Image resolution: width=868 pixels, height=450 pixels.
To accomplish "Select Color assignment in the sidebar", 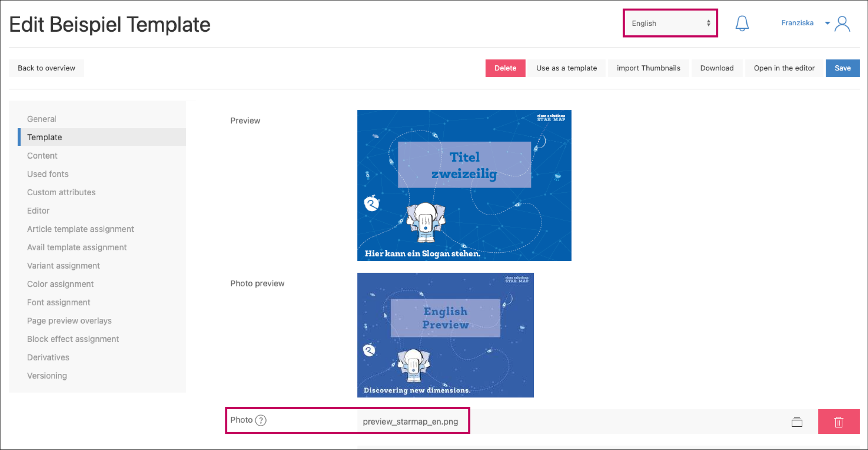I will (x=60, y=284).
